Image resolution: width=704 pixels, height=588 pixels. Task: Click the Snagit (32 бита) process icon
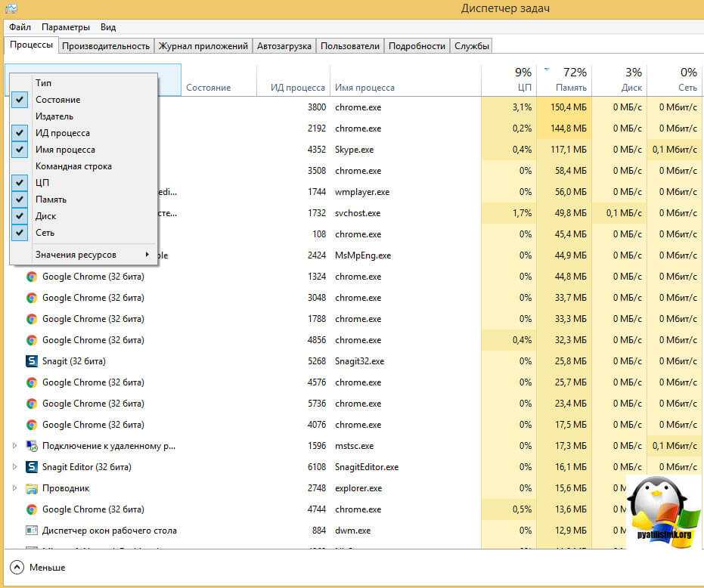(32, 361)
